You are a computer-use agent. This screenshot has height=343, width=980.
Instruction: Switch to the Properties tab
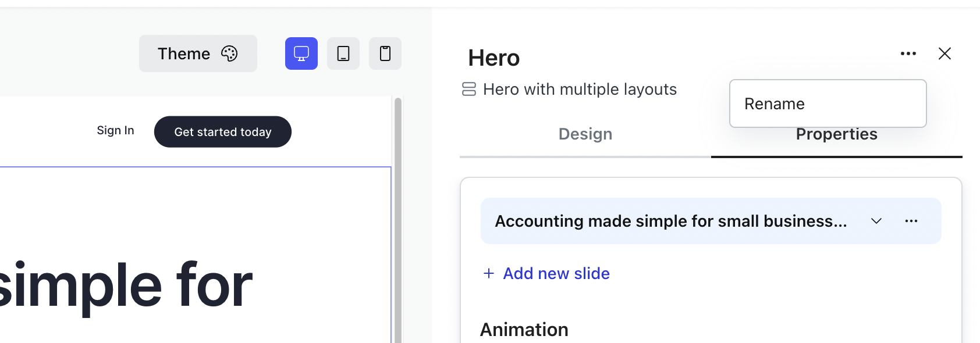[837, 134]
